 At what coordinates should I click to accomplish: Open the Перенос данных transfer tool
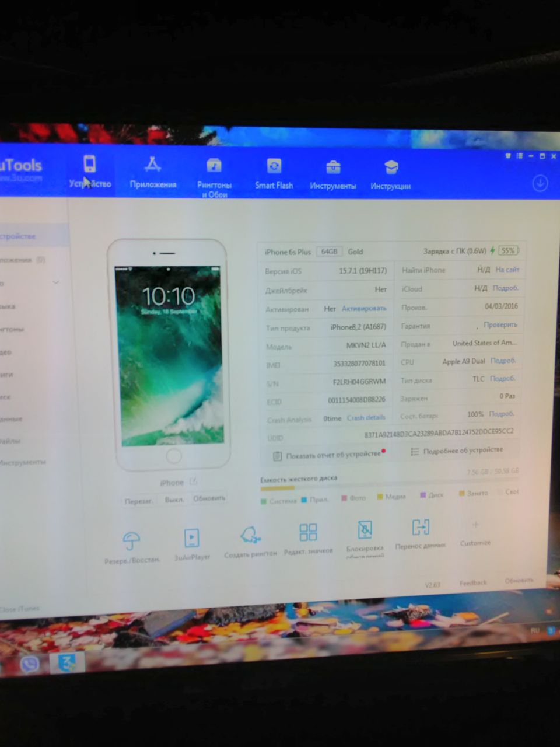click(421, 533)
